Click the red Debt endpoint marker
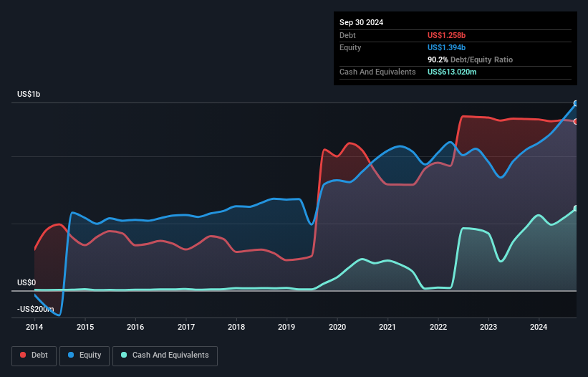 576,122
